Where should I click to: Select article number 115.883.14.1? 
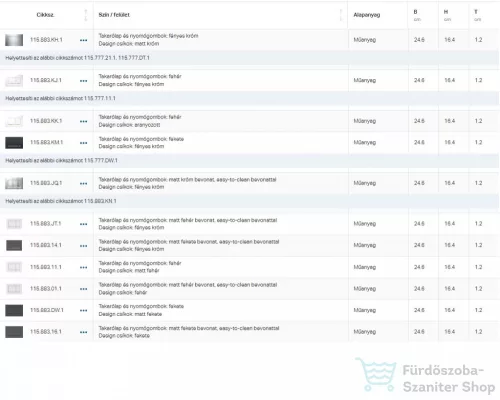pyautogui.click(x=46, y=245)
